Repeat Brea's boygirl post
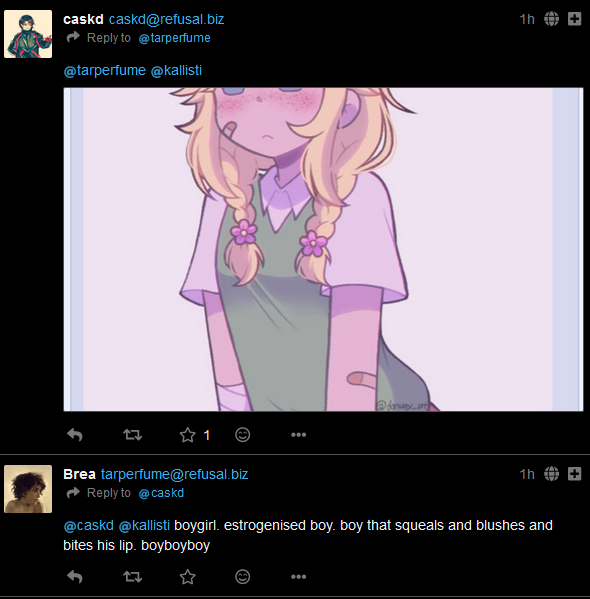The height and width of the screenshot is (599, 590). coord(133,577)
